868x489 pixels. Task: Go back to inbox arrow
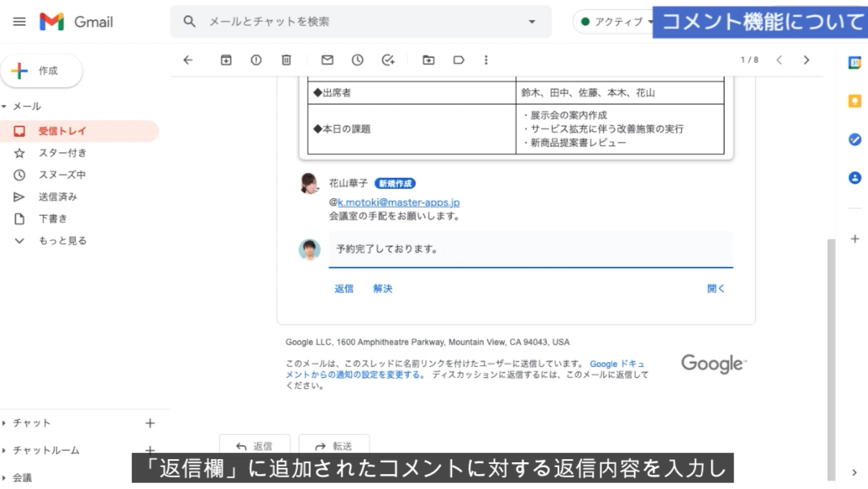click(188, 60)
